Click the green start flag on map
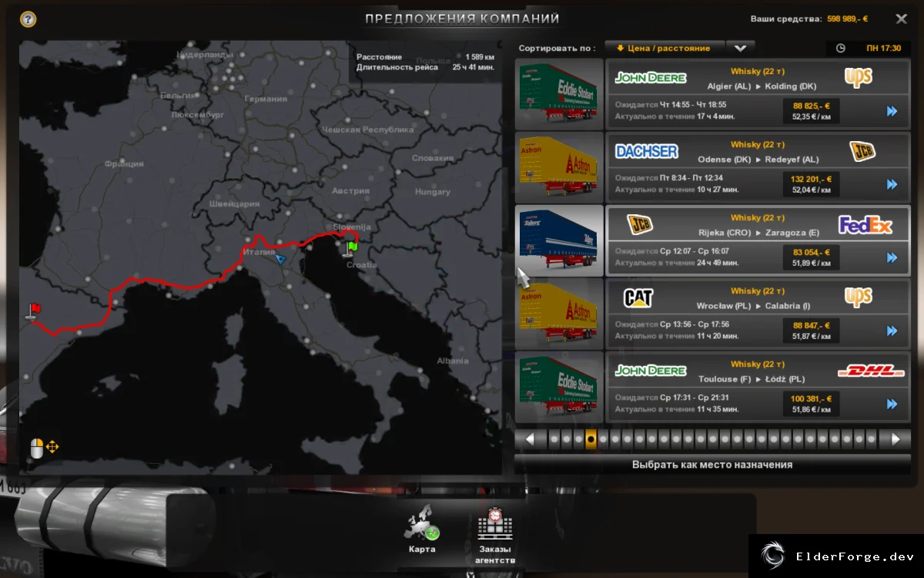 click(x=351, y=248)
